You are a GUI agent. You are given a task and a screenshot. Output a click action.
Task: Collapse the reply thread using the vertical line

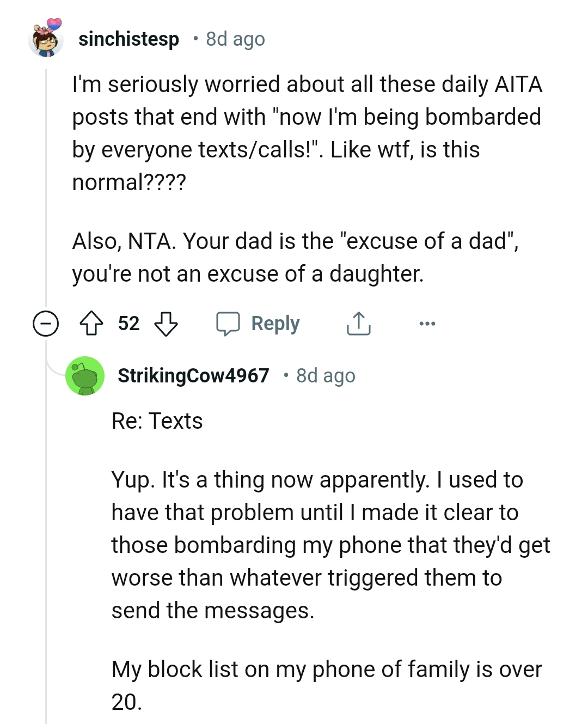pos(45,545)
